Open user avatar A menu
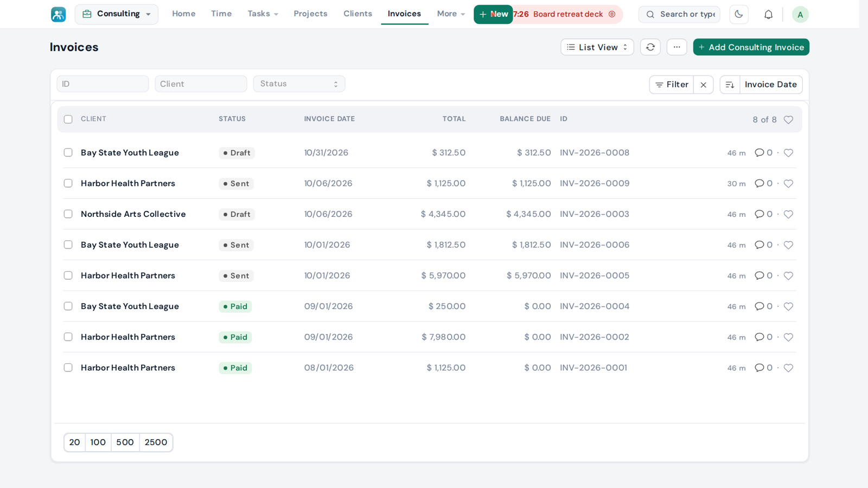 pyautogui.click(x=800, y=15)
